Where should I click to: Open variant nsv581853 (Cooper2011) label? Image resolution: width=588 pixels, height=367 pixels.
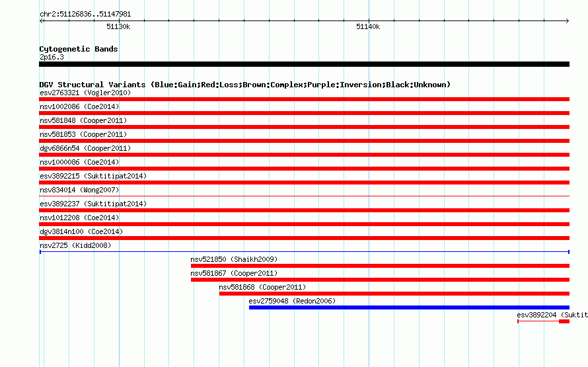pyautogui.click(x=83, y=134)
